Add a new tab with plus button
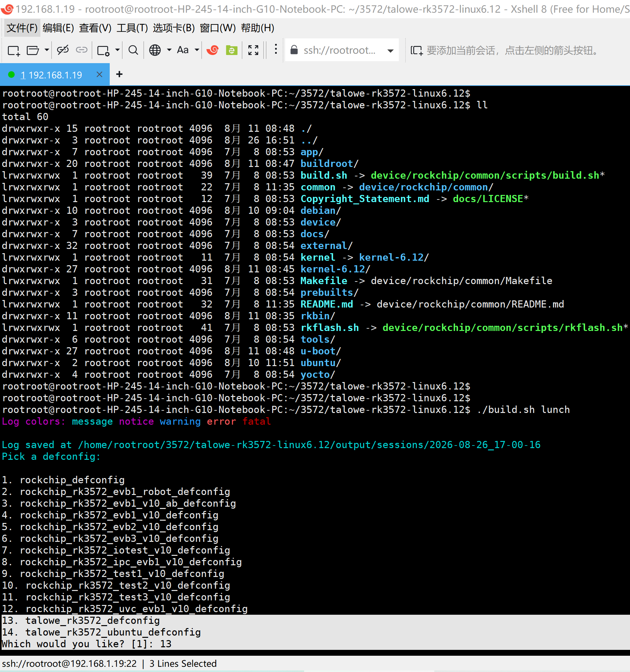 tap(119, 75)
